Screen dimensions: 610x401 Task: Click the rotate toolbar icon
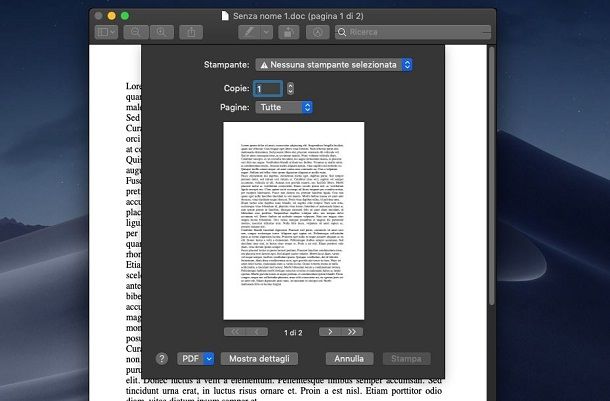pos(289,32)
